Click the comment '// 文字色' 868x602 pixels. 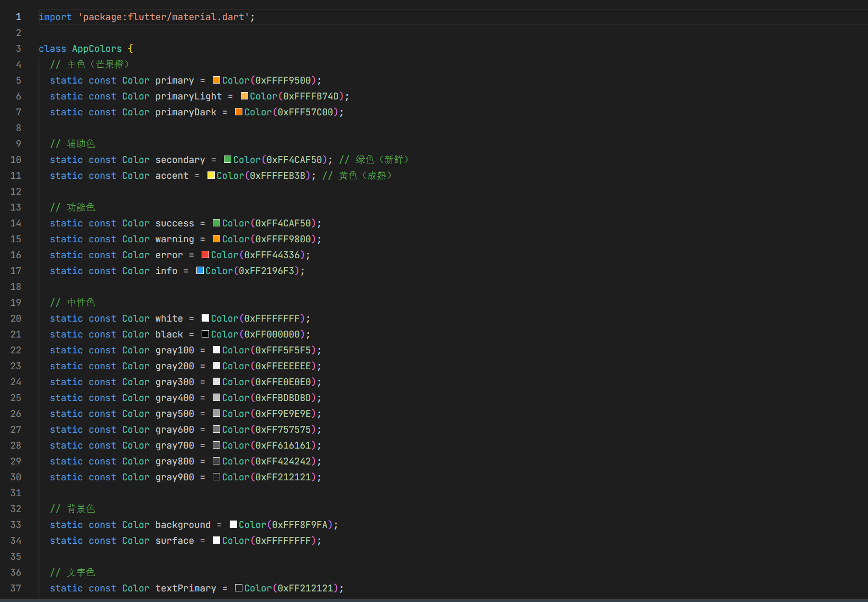73,572
